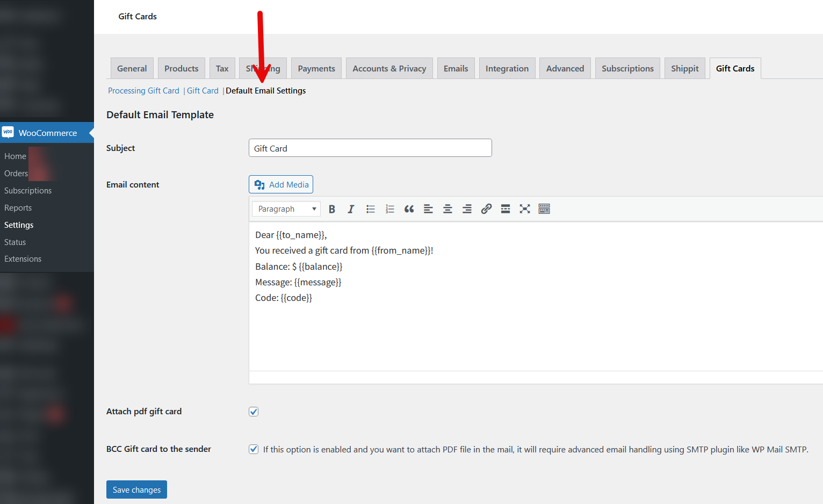This screenshot has width=823, height=504.
Task: Click the 'Balance: $ {{balance}}' line
Action: coord(299,267)
